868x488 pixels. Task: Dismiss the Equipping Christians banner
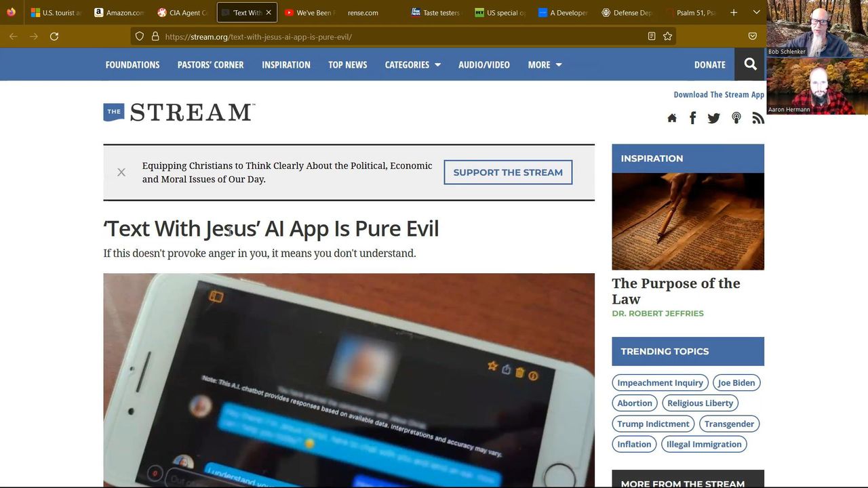click(121, 172)
